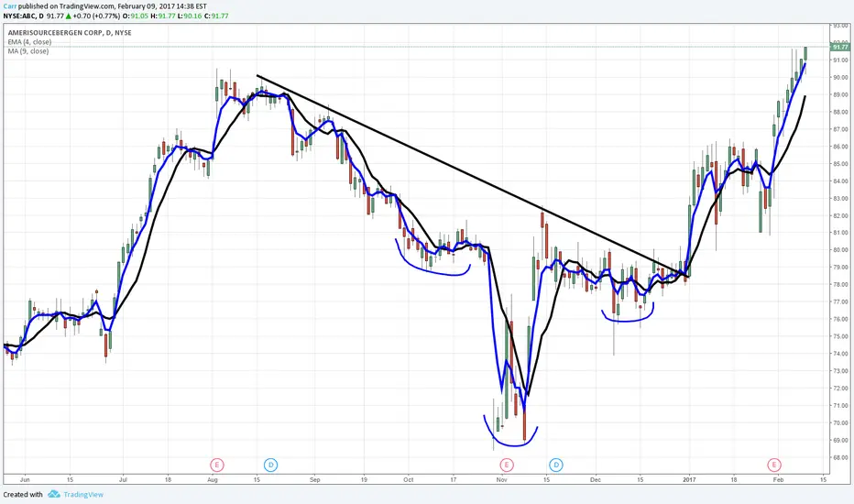Click the +0.70 (+0.77%) change value
The width and height of the screenshot is (854, 504).
(x=96, y=16)
